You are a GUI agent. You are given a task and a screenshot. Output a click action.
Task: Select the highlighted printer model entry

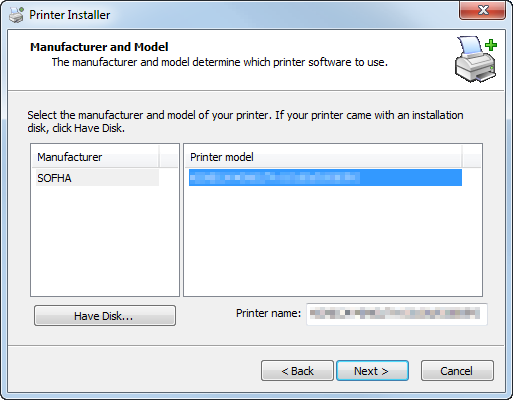point(325,178)
